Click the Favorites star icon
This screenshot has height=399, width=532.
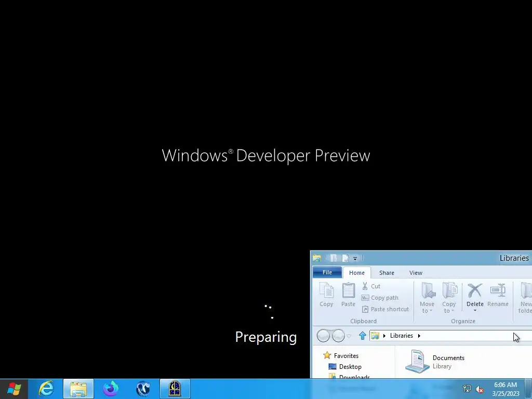(x=327, y=355)
